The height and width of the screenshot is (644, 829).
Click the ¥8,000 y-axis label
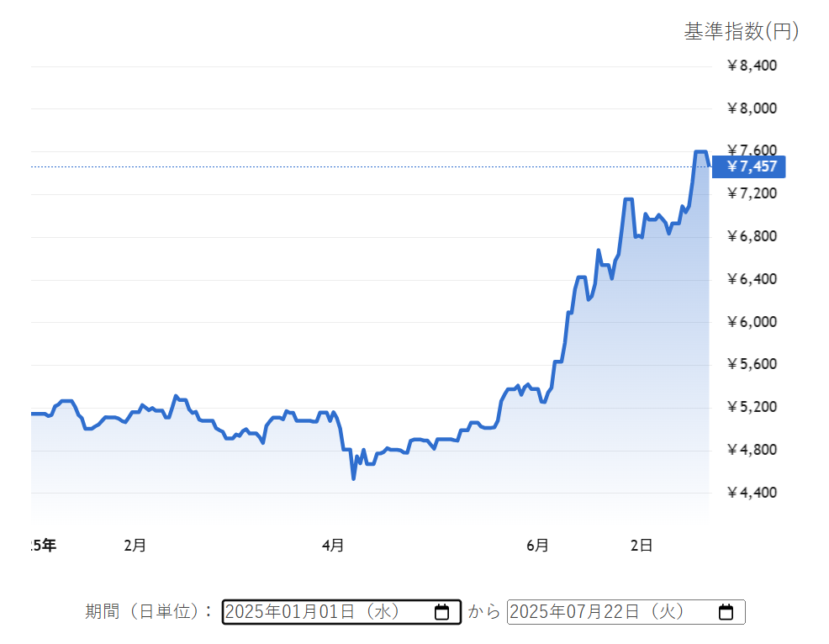point(752,108)
